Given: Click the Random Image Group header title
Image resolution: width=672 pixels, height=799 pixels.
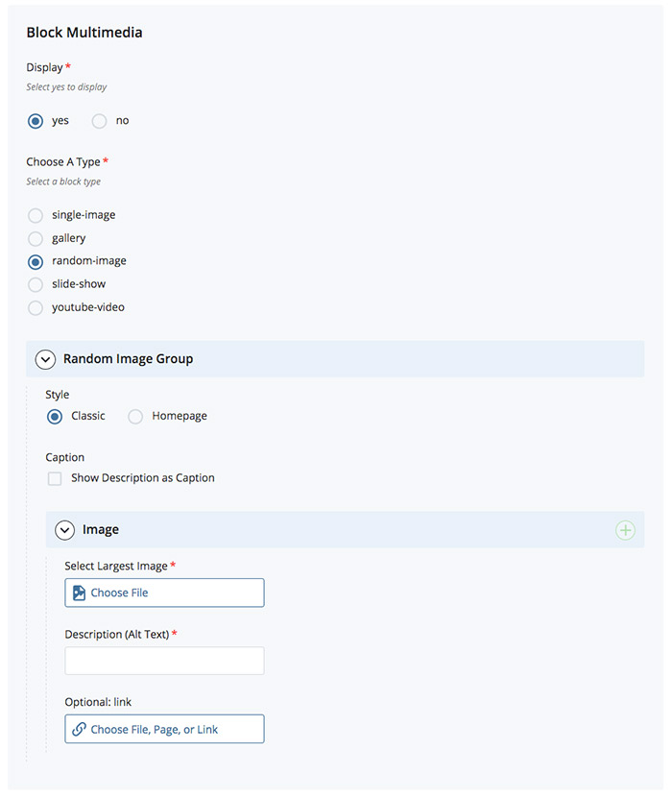Looking at the screenshot, I should tap(129, 359).
